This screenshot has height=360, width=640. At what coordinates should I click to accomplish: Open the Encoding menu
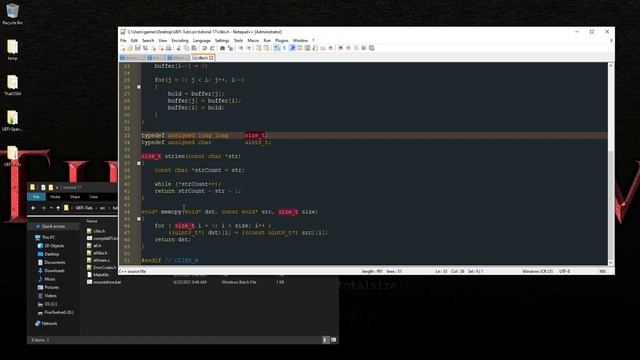(180, 40)
